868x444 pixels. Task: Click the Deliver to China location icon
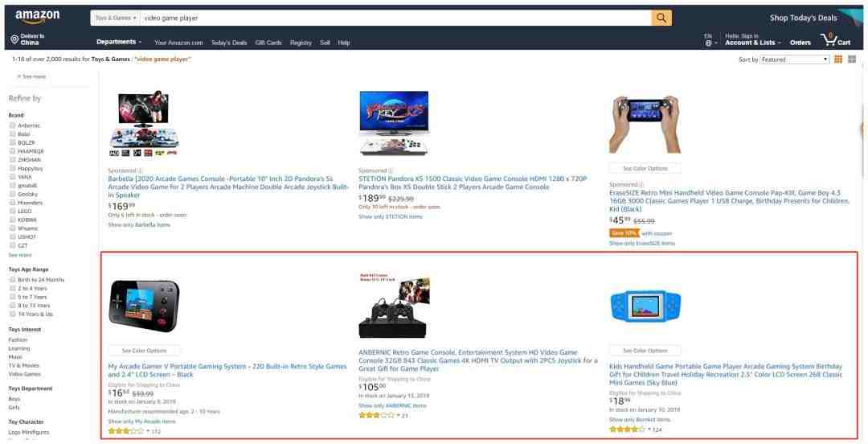(14, 39)
